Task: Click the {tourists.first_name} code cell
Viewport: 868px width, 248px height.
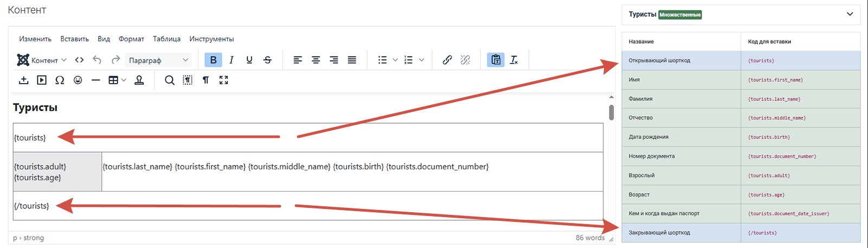Action: pyautogui.click(x=800, y=80)
